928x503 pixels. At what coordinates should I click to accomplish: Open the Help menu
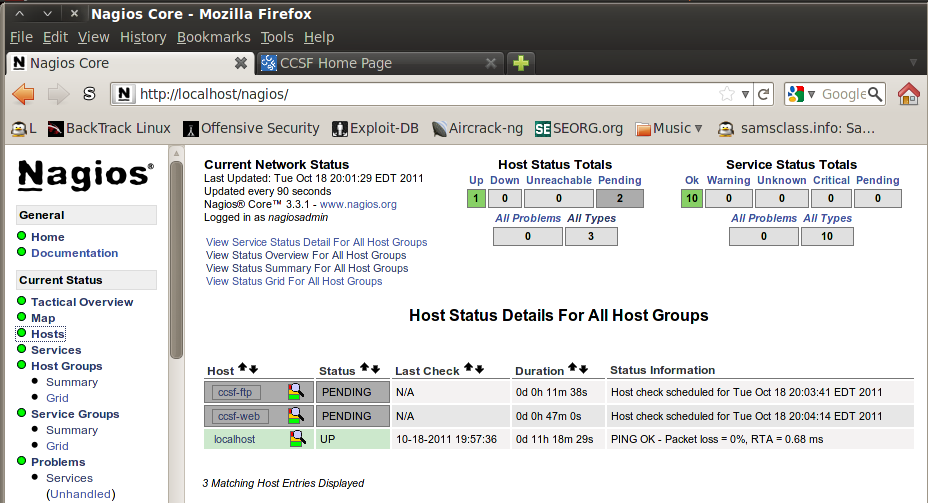tap(319, 37)
